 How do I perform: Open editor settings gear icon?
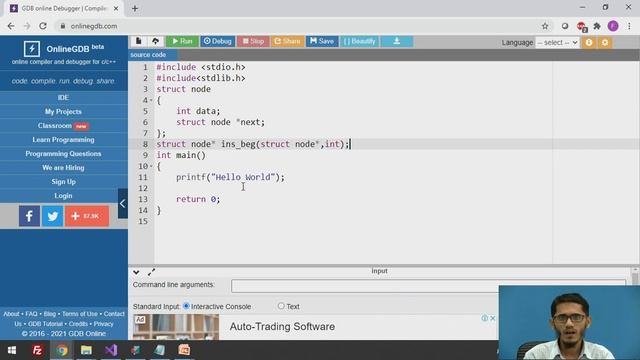tap(605, 42)
